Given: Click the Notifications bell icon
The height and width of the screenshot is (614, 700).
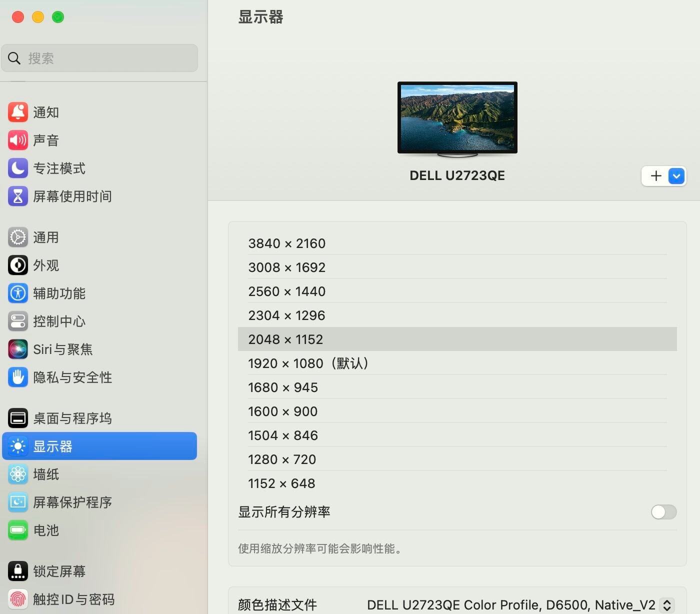Looking at the screenshot, I should (x=18, y=112).
